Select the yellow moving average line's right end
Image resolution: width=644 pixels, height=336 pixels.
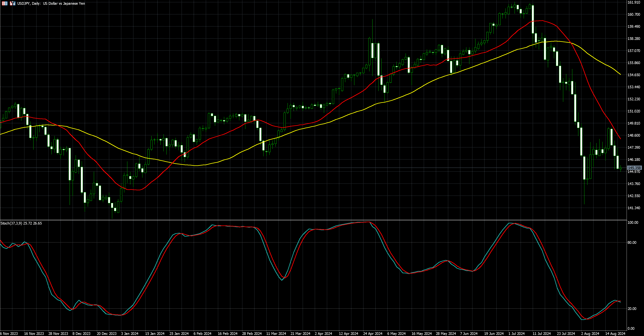(x=620, y=74)
